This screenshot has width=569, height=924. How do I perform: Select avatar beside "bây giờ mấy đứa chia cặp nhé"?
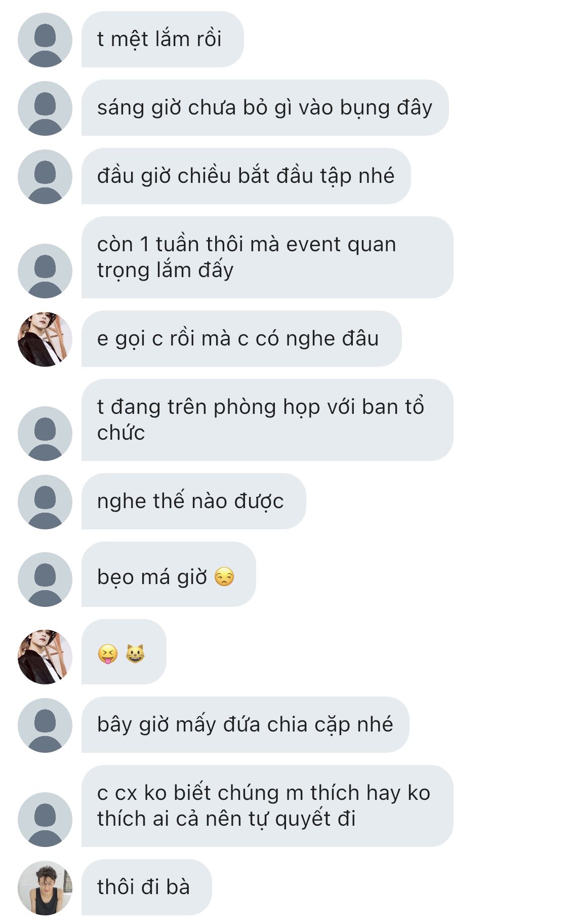click(45, 725)
